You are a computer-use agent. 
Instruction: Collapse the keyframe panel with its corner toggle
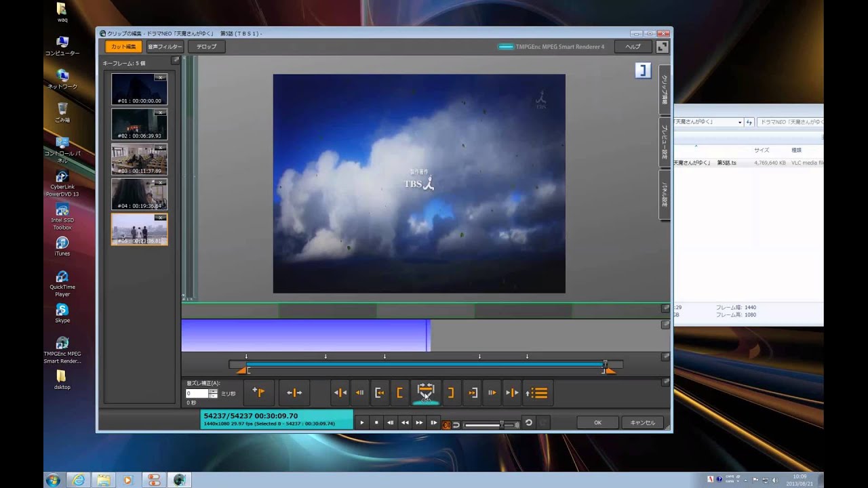pos(175,61)
